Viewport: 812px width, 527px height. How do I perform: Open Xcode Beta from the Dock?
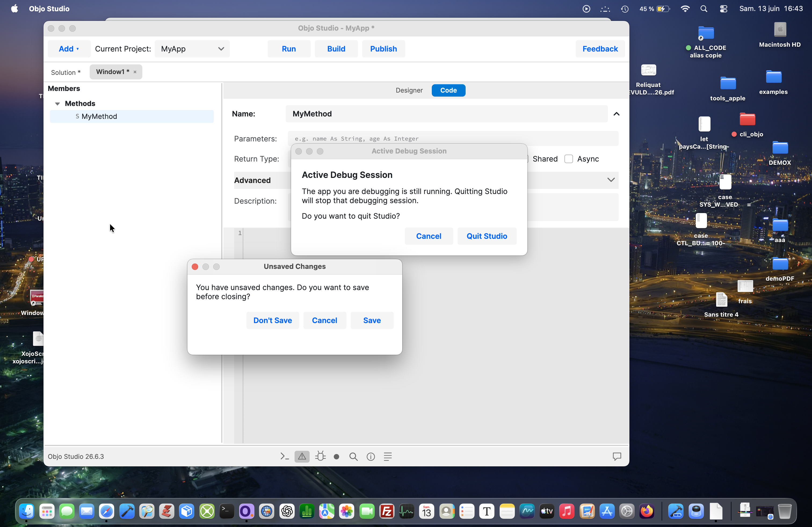click(676, 511)
